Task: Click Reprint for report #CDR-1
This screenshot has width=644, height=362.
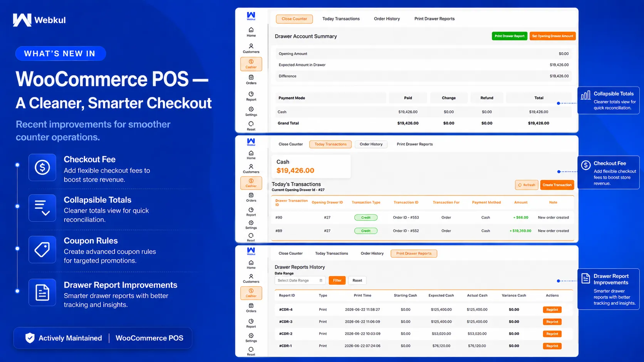Action: [552, 346]
